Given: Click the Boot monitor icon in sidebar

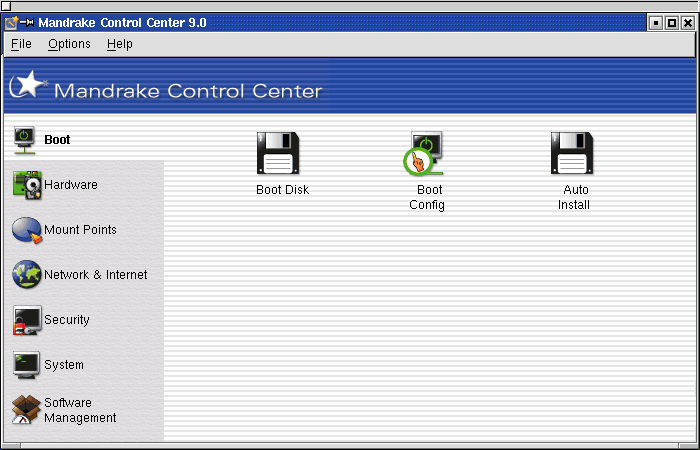Looking at the screenshot, I should point(25,140).
